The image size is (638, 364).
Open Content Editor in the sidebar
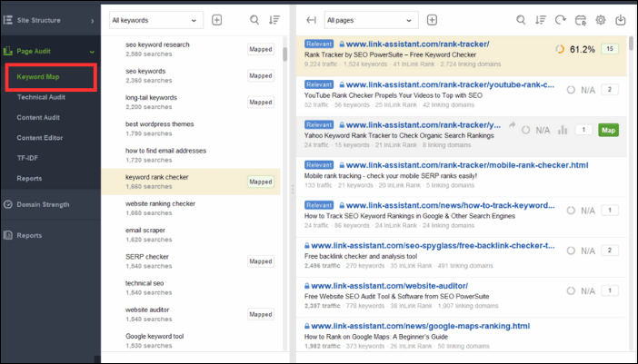click(x=40, y=138)
